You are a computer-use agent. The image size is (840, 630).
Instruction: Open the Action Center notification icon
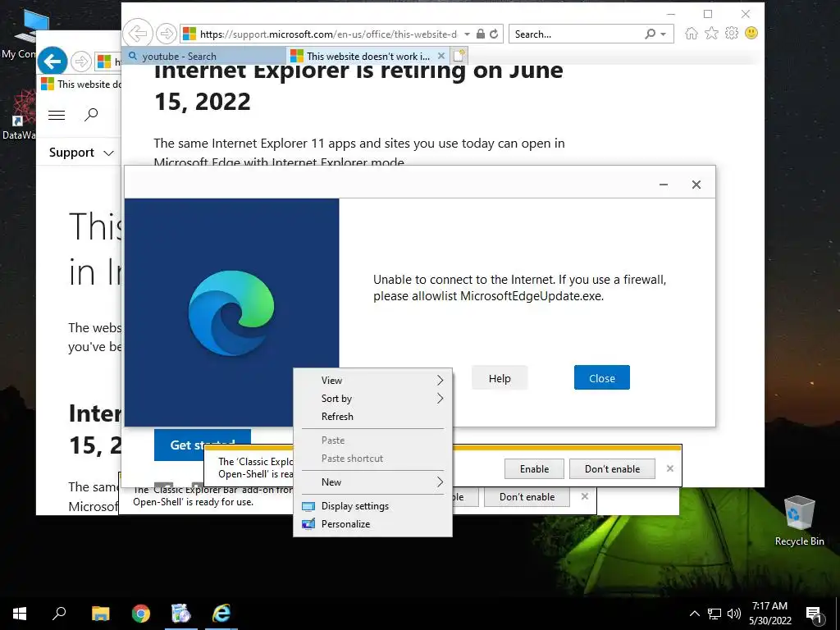click(x=814, y=614)
